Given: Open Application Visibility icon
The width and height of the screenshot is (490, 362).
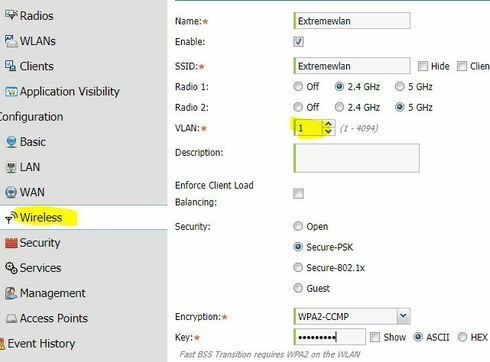Looking at the screenshot, I should coord(11,91).
